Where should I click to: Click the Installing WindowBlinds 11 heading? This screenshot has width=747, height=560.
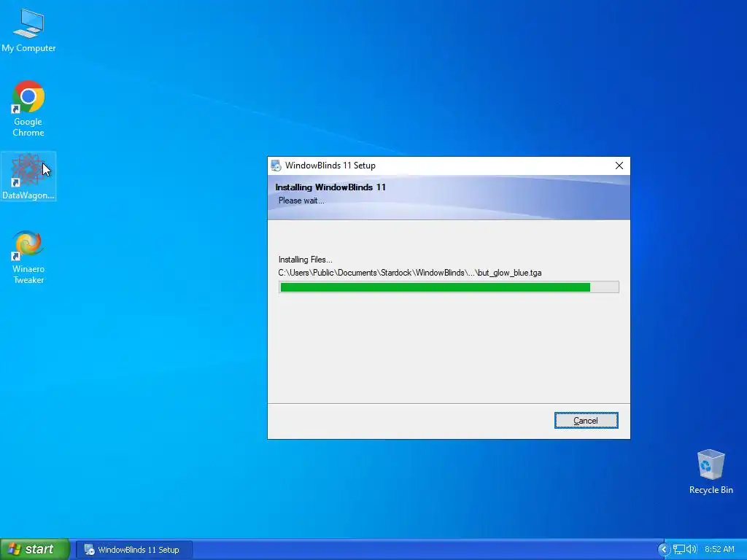(330, 187)
